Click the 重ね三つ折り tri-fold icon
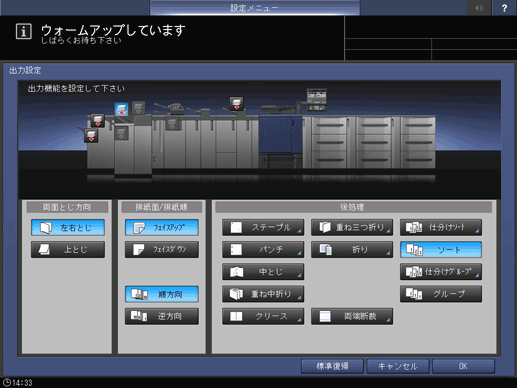 (325, 228)
